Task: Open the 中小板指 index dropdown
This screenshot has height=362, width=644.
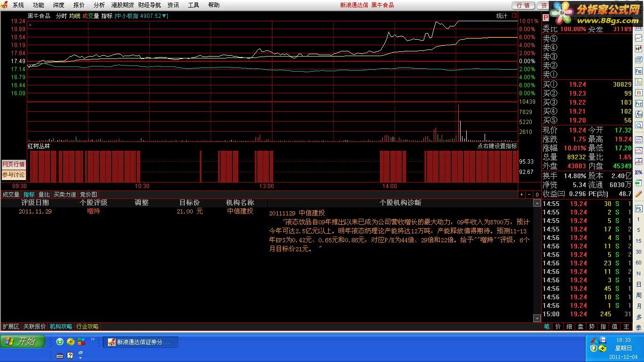Action: (x=141, y=16)
